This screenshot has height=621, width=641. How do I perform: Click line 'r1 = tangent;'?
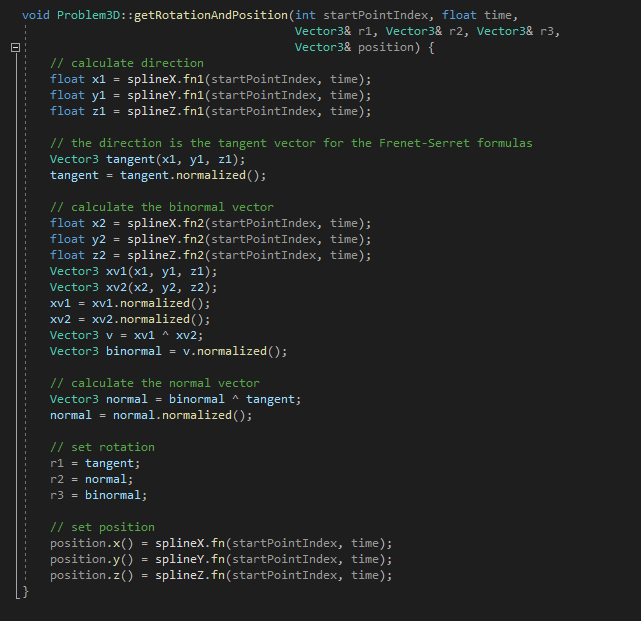coord(95,463)
